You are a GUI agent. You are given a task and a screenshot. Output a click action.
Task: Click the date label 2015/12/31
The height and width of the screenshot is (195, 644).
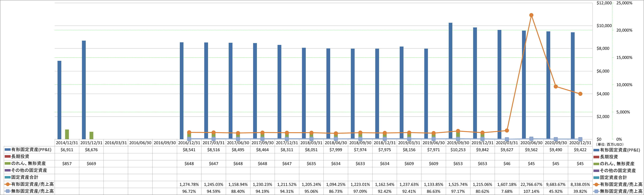click(x=92, y=143)
